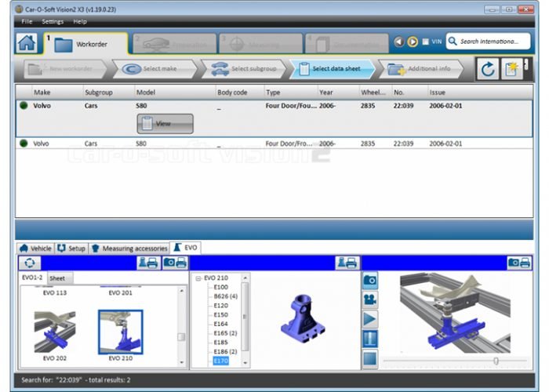
Task: Open the Sheet tab
Action: point(58,278)
